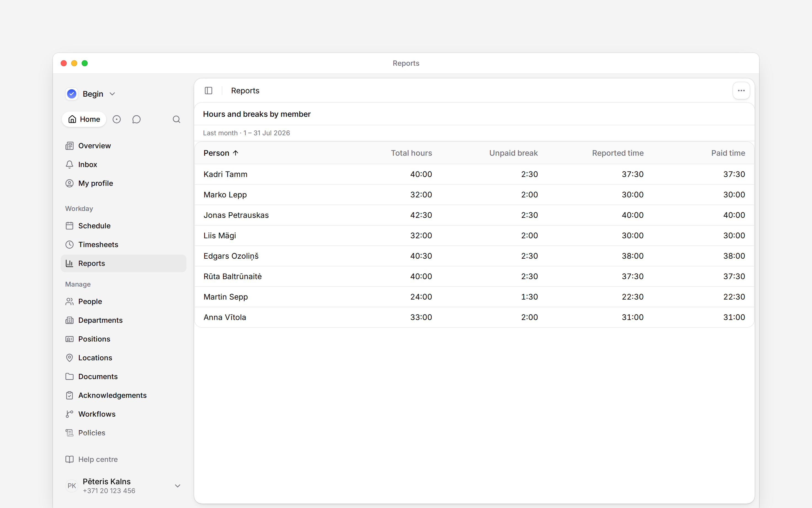Click the Help centre book icon

(70, 460)
